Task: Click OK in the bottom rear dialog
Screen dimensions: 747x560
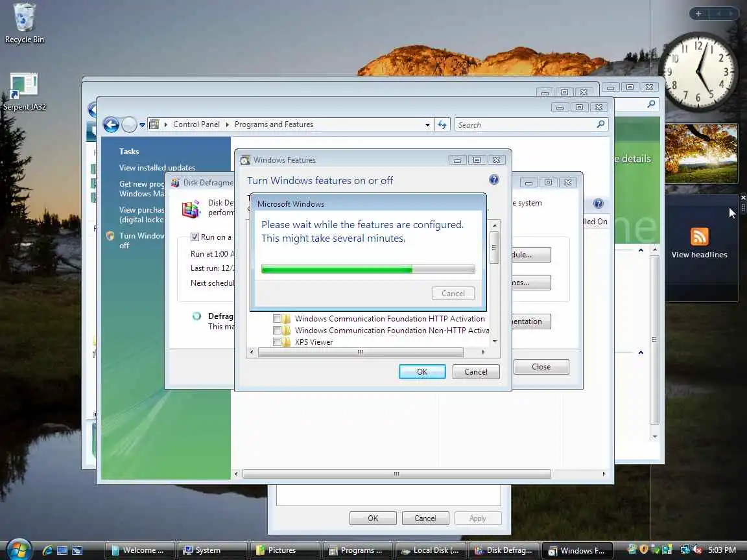Action: (x=373, y=518)
